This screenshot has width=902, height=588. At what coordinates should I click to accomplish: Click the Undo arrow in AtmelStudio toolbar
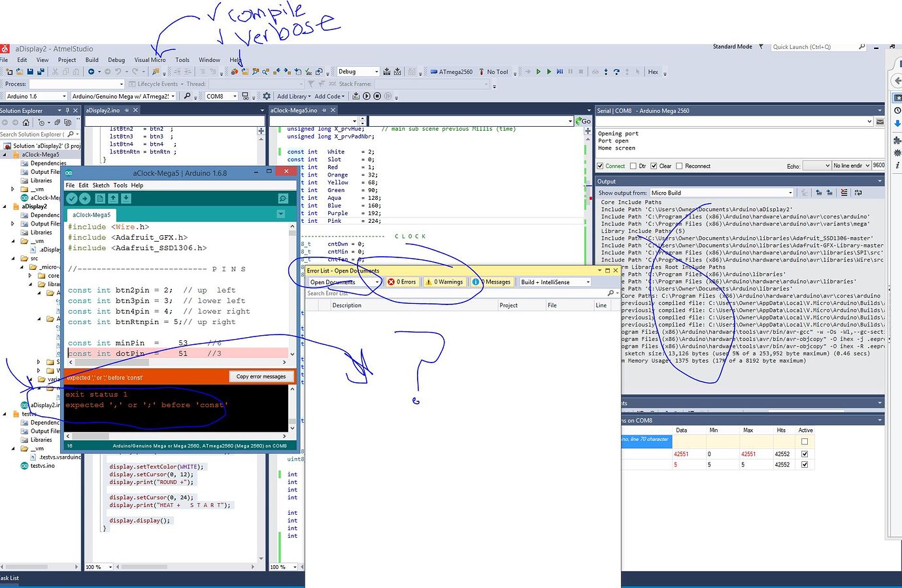[x=118, y=72]
